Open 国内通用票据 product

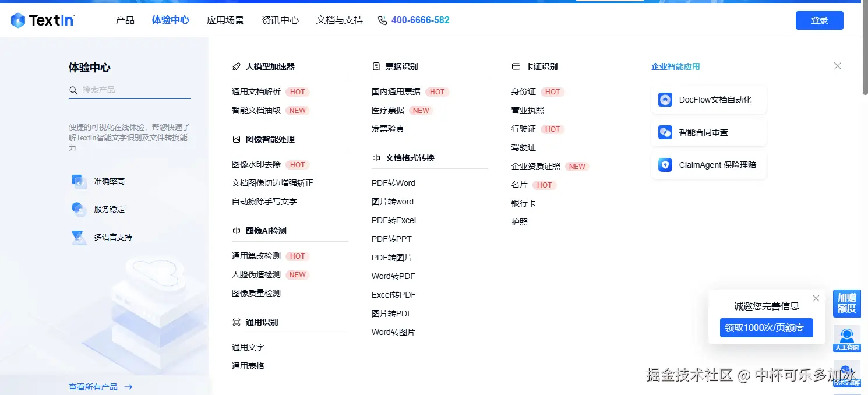coord(396,92)
